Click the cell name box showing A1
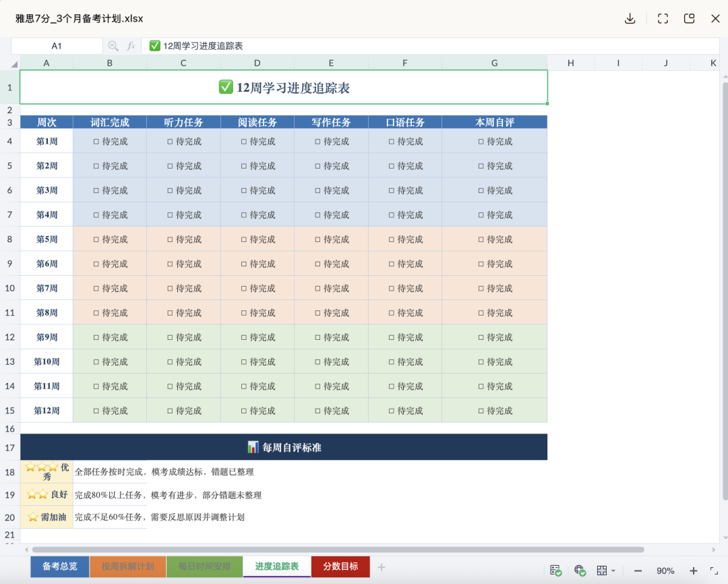This screenshot has height=584, width=728. coord(57,46)
